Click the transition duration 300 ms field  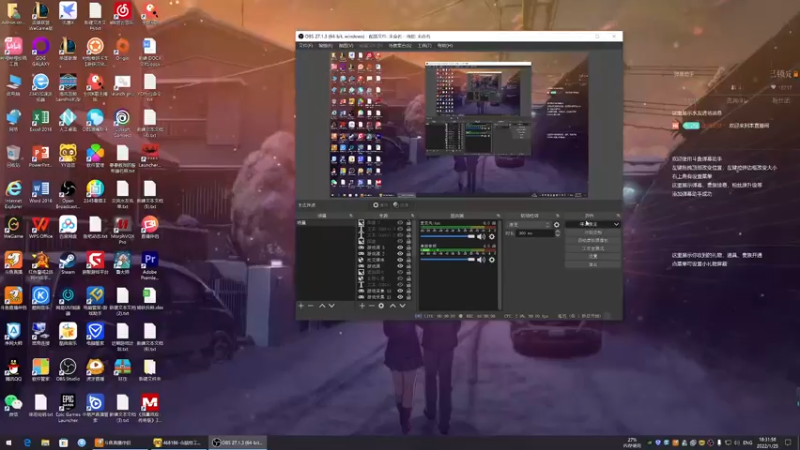[534, 233]
